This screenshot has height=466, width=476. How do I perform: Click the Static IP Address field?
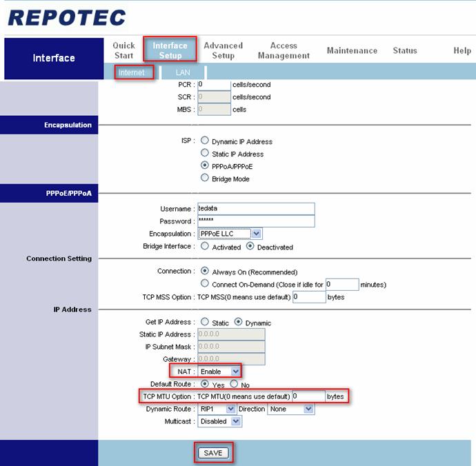click(x=231, y=334)
